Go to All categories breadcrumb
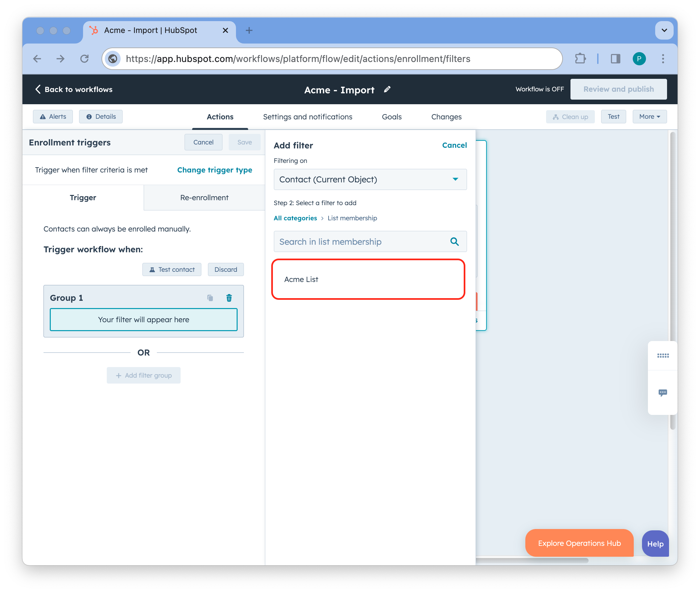 [x=295, y=218]
